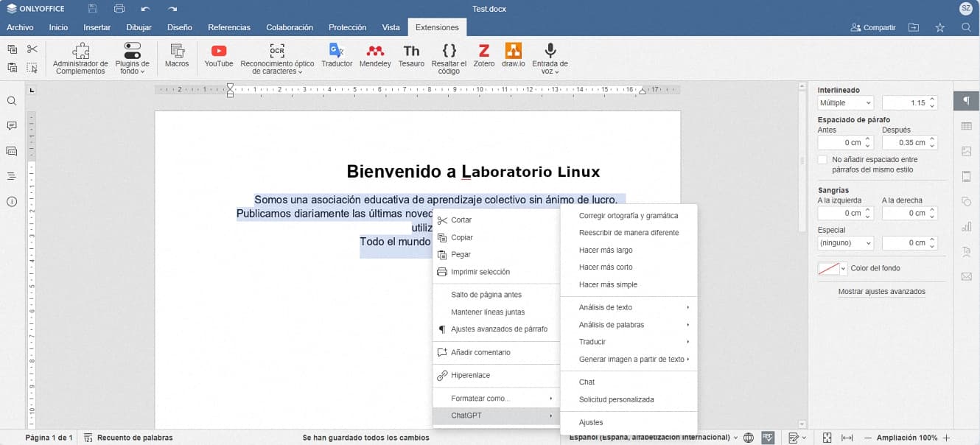Open the Traductor plugin
The width and height of the screenshot is (980, 445).
337,55
